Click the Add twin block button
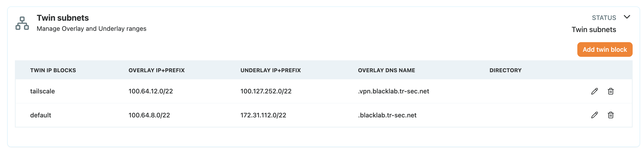The image size is (644, 152). click(x=605, y=49)
